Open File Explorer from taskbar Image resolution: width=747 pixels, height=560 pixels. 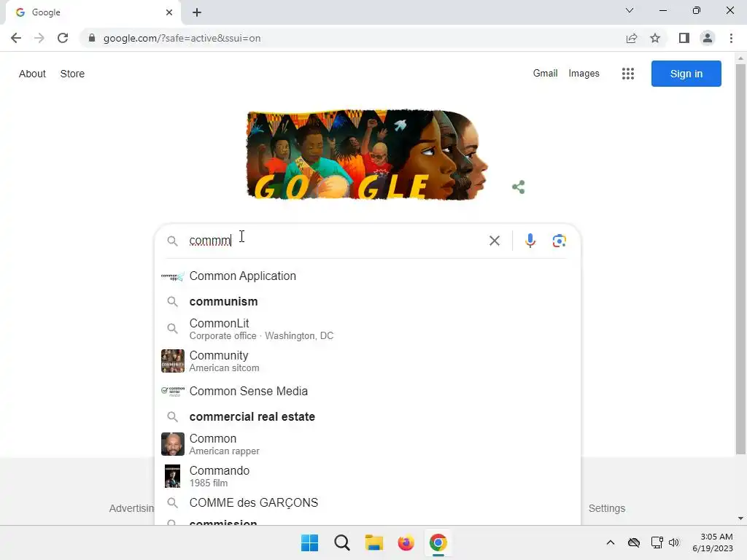[374, 542]
